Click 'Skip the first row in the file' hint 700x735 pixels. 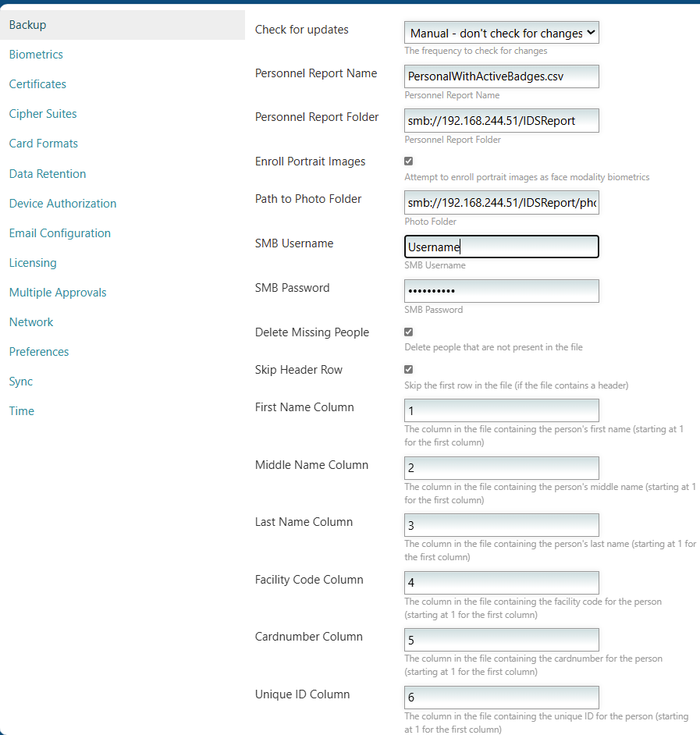pos(516,385)
